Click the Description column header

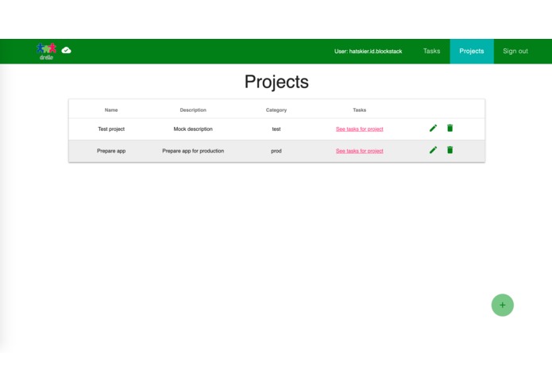click(x=193, y=110)
